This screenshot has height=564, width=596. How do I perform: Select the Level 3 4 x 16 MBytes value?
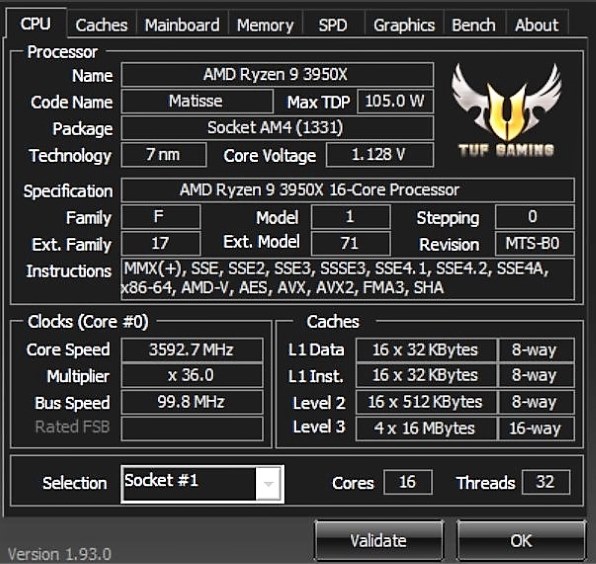click(426, 428)
